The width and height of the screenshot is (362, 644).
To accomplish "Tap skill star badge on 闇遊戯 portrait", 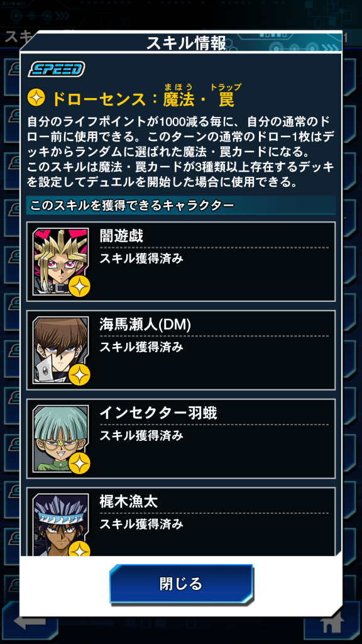I will tap(79, 286).
